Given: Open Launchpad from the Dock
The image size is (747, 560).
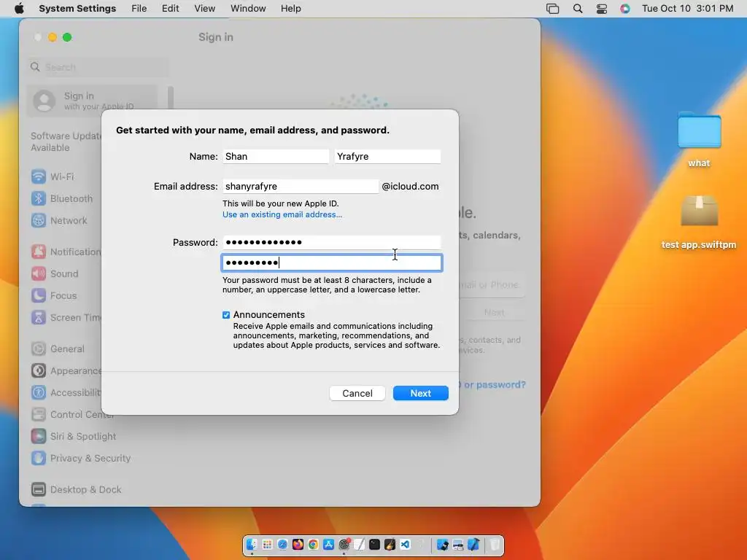Looking at the screenshot, I should (267, 544).
